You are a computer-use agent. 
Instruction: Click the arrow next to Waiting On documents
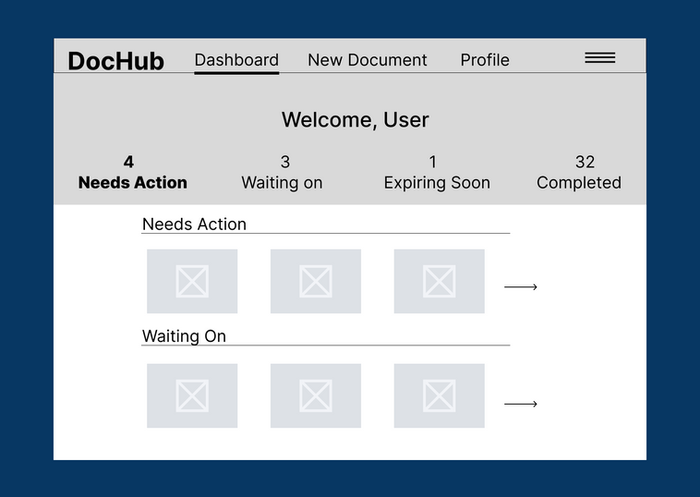click(521, 404)
